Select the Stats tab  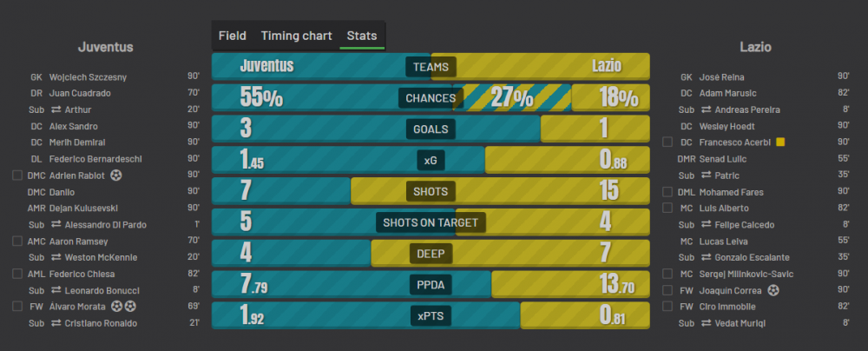(362, 36)
